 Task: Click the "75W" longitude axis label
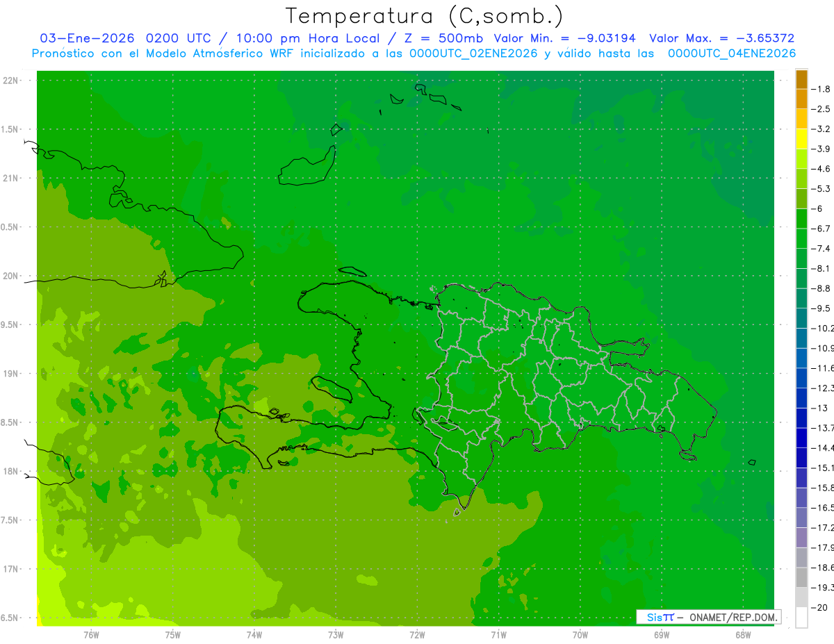[172, 635]
